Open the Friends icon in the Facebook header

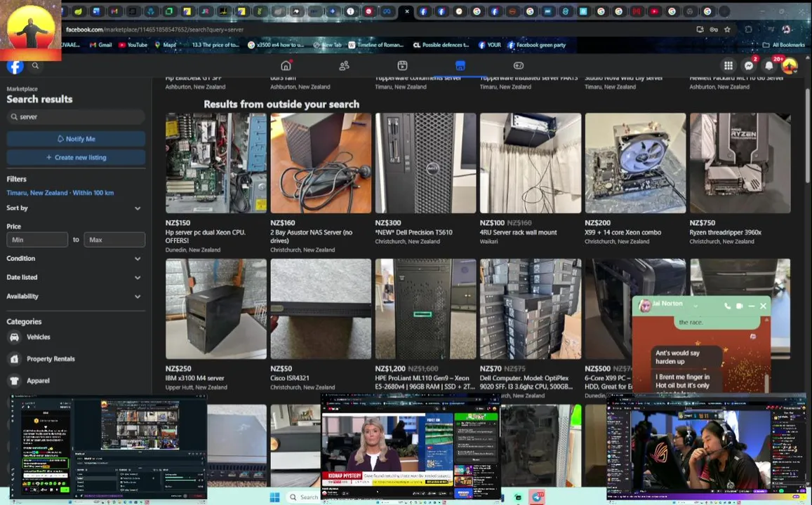[345, 66]
